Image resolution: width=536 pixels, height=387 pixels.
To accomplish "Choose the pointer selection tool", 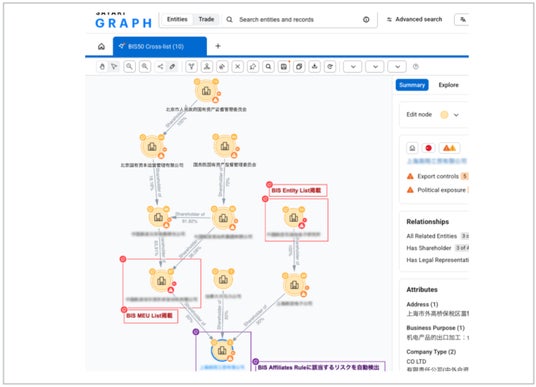I will click(x=114, y=67).
